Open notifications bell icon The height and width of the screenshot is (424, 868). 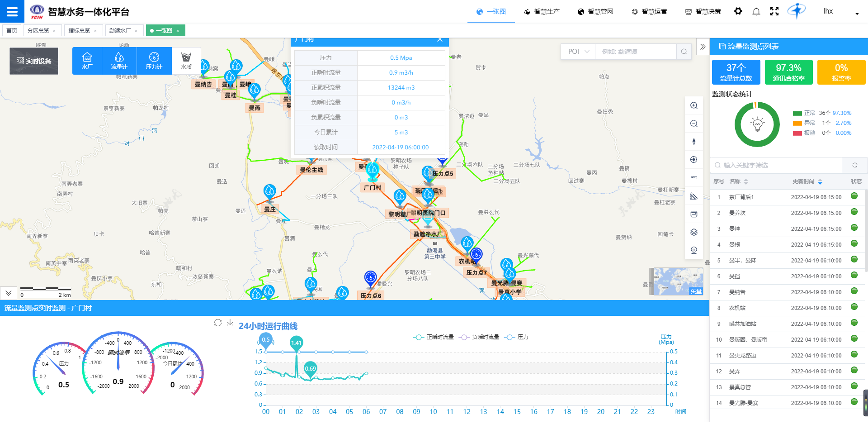[756, 11]
